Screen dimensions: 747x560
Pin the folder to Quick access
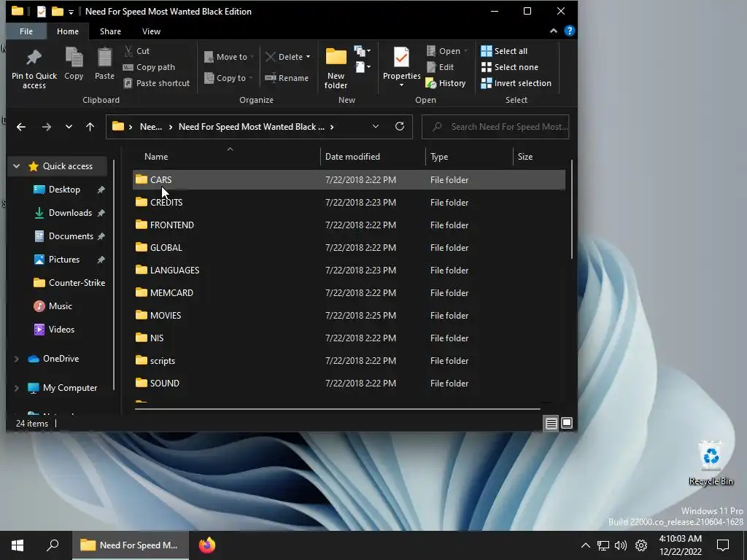tap(34, 68)
